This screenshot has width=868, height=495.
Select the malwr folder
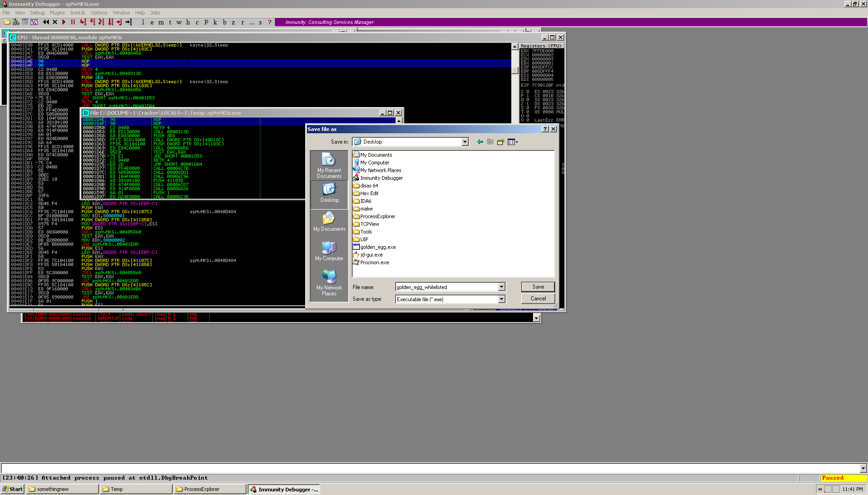[x=363, y=209]
